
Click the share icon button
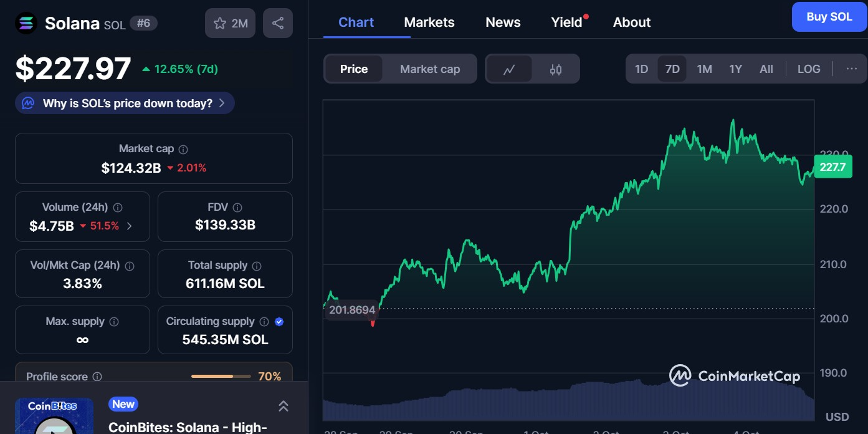(278, 24)
